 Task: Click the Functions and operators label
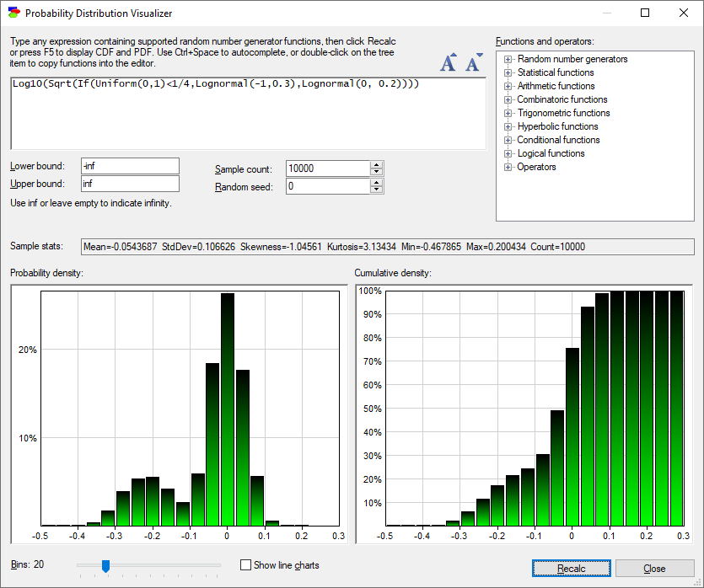pyautogui.click(x=545, y=41)
